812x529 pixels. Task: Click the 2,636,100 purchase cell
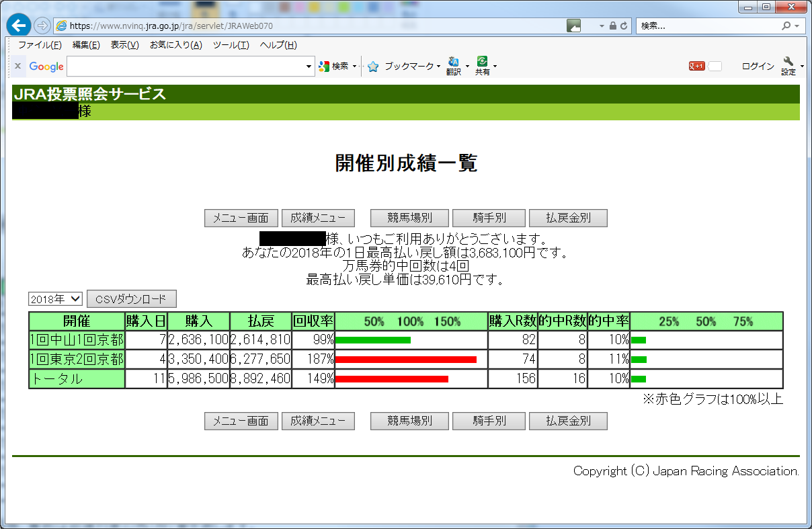tap(198, 340)
